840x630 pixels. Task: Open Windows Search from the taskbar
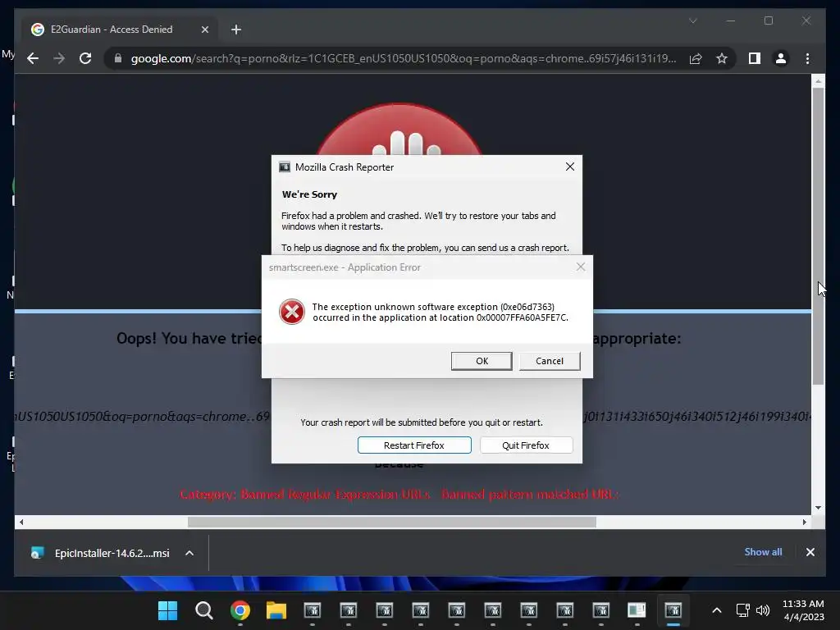click(204, 610)
